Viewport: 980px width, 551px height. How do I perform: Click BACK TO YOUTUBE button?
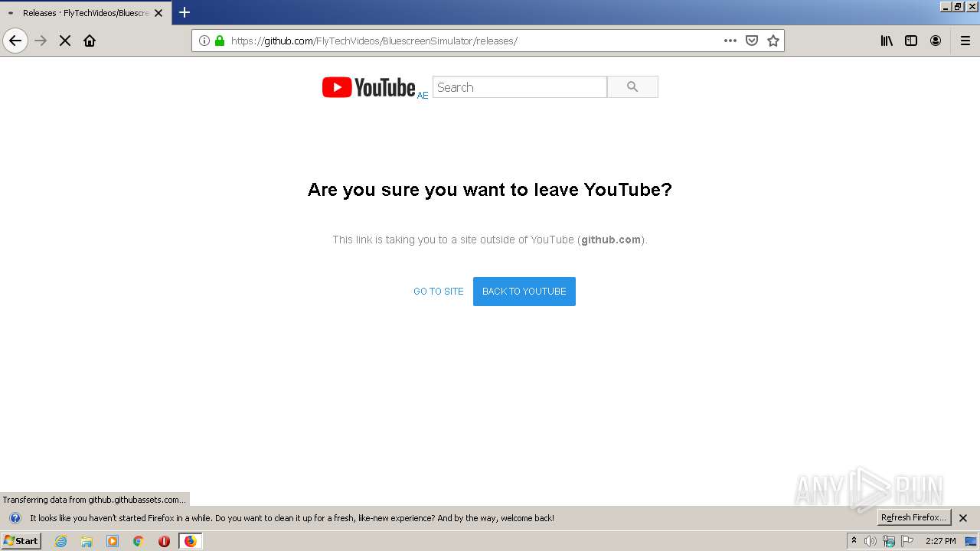524,292
